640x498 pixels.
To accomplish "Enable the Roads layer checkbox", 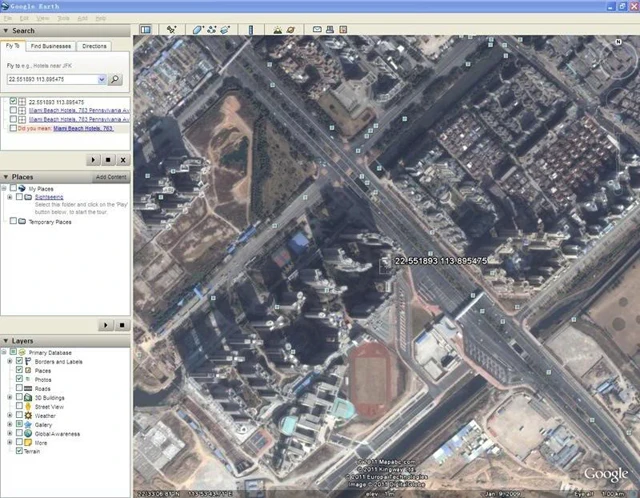I will 20,388.
